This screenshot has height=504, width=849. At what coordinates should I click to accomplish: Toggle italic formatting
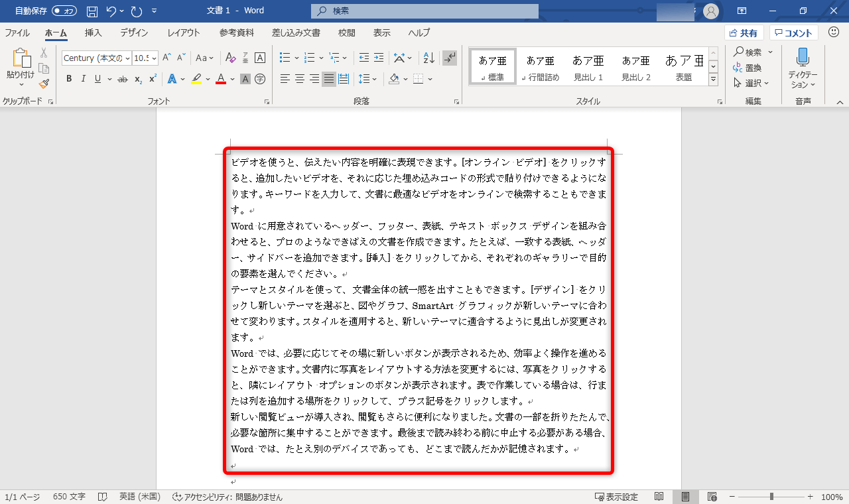pyautogui.click(x=84, y=79)
